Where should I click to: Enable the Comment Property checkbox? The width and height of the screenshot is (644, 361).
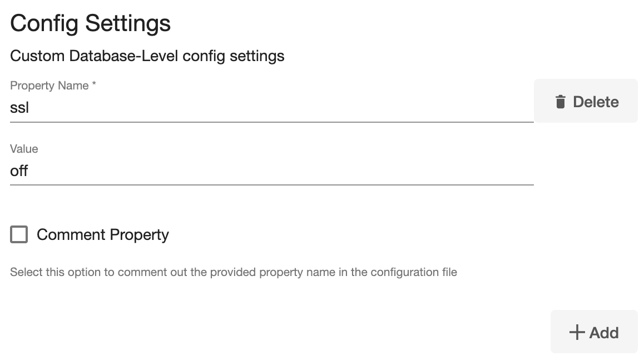pyautogui.click(x=19, y=234)
